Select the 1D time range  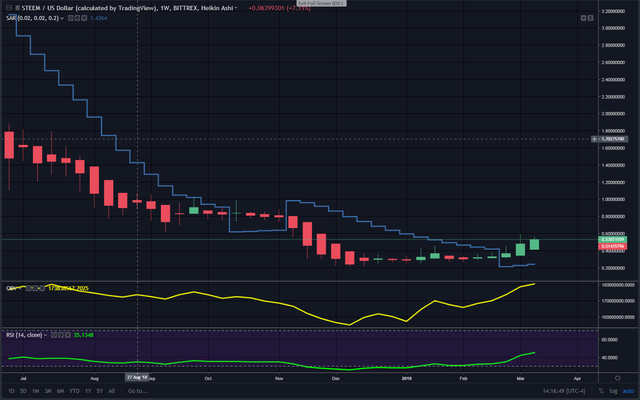coord(11,391)
